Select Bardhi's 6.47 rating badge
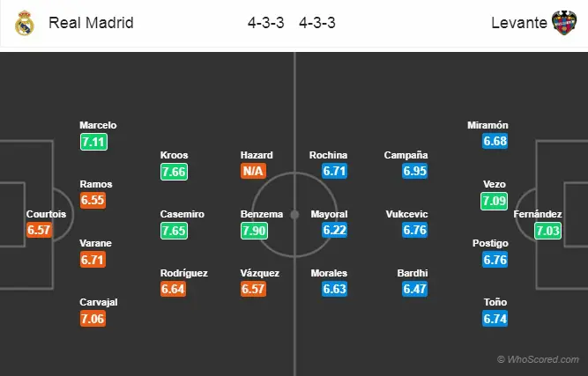Screen dimensions: 588x376 pos(414,289)
